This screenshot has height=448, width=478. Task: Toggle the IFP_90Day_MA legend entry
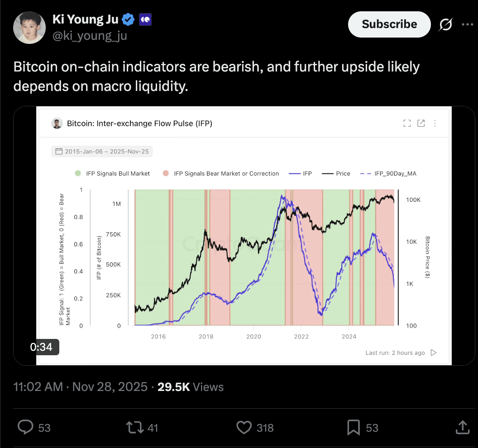[x=388, y=173]
